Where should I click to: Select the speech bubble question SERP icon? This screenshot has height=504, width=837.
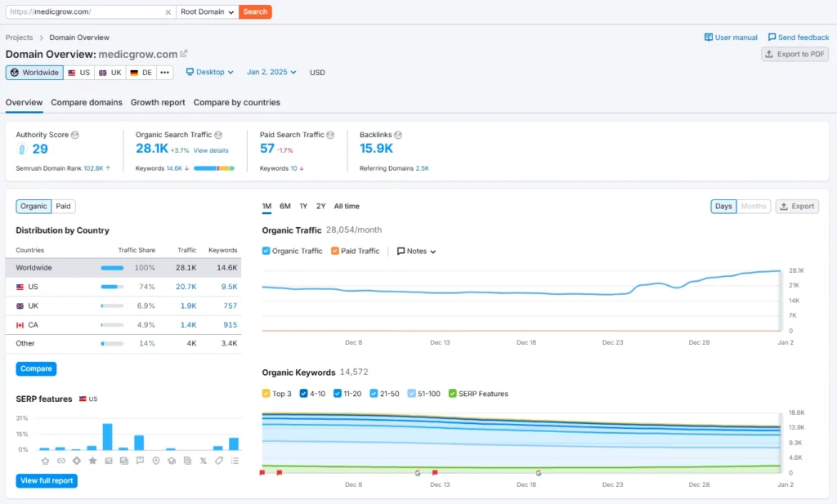coord(140,461)
